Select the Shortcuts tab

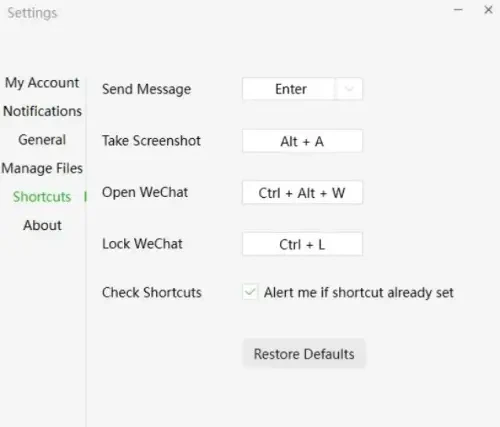(x=42, y=197)
